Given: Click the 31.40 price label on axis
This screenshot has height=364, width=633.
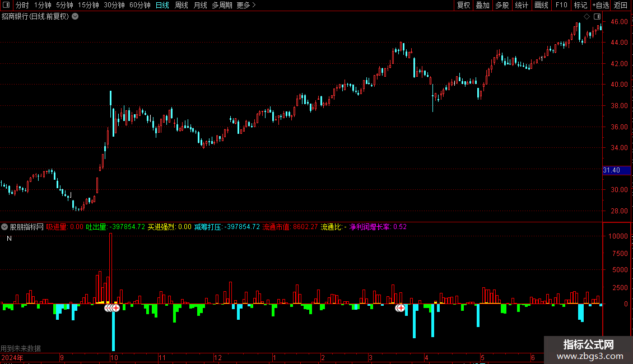Looking at the screenshot, I should 616,170.
